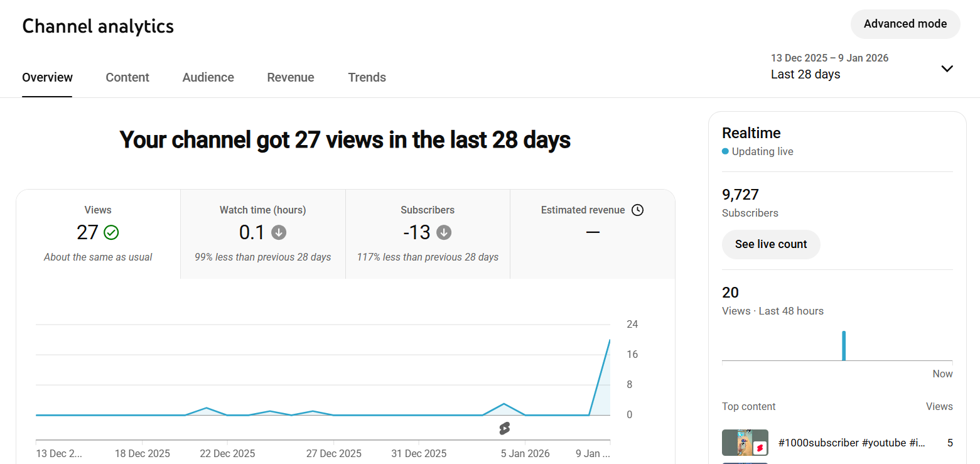Open the Audience tab
Viewport: 980px width, 464px height.
pos(208,77)
